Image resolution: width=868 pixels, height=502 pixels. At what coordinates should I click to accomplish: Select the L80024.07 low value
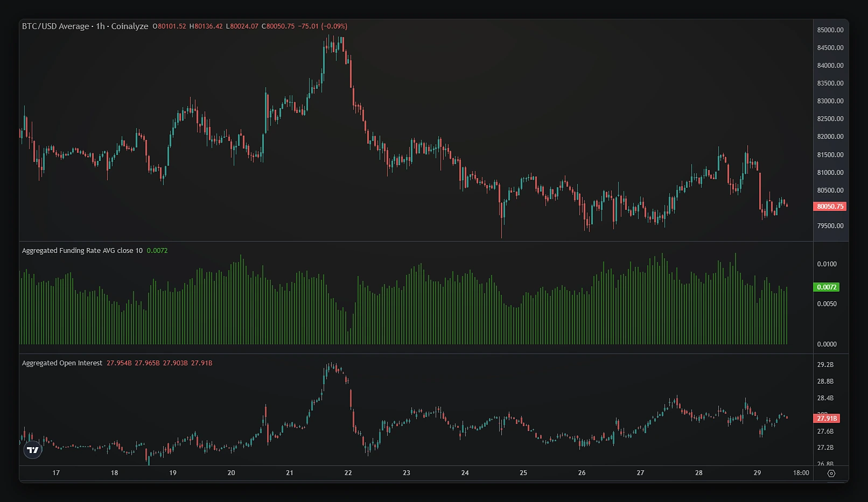coord(242,26)
